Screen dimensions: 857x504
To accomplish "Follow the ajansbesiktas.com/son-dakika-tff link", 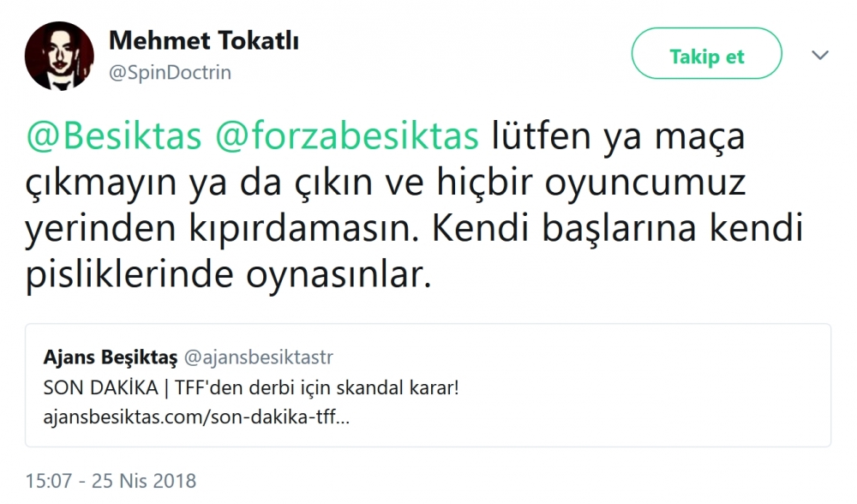I will [x=197, y=420].
